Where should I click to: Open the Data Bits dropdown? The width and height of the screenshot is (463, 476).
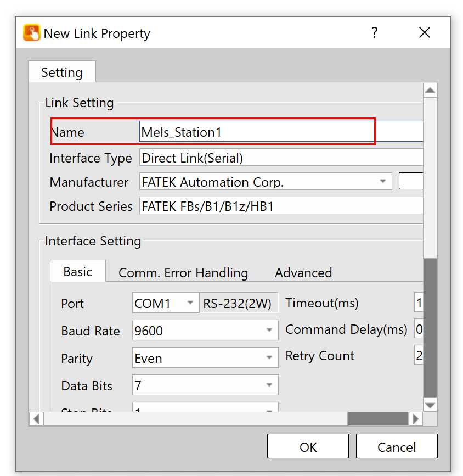coord(269,385)
